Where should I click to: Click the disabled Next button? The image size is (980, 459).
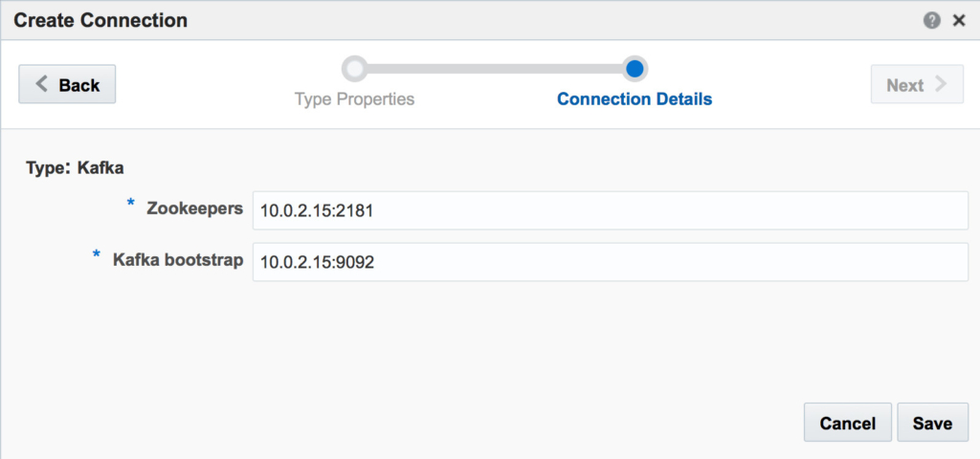pyautogui.click(x=917, y=84)
